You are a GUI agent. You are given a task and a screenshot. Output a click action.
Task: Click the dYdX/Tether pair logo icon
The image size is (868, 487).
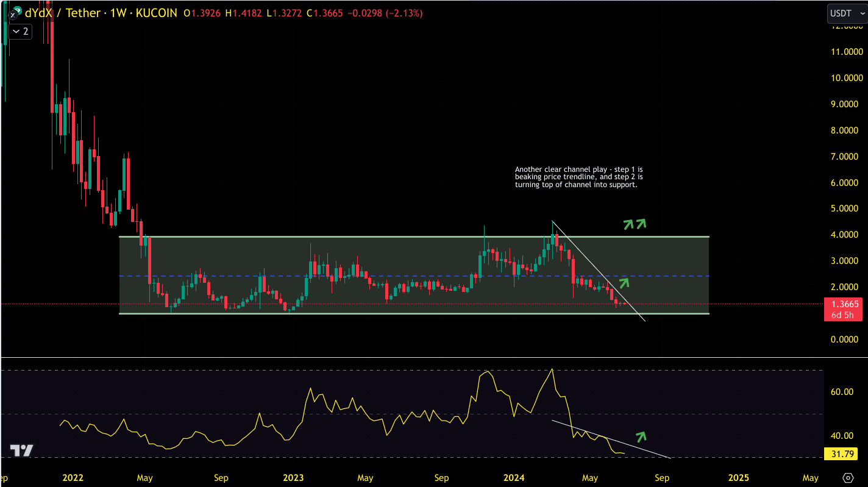(14, 13)
